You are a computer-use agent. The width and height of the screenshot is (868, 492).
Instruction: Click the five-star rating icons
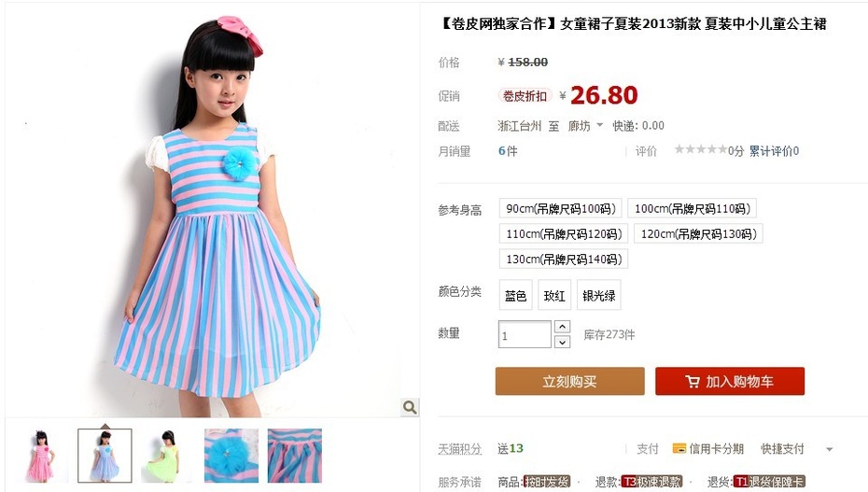click(700, 149)
